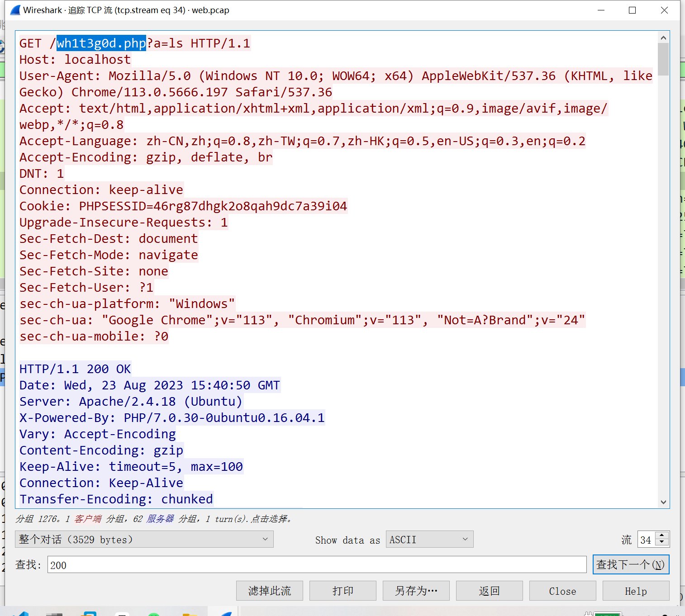Click the Transfer-Encoding: chunked line
Image resolution: width=685 pixels, height=616 pixels.
(x=116, y=499)
